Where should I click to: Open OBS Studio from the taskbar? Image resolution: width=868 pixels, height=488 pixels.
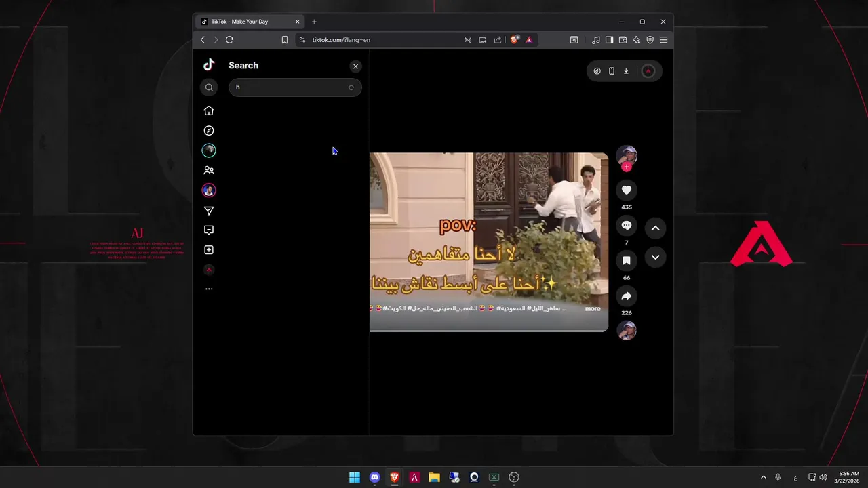tap(514, 477)
